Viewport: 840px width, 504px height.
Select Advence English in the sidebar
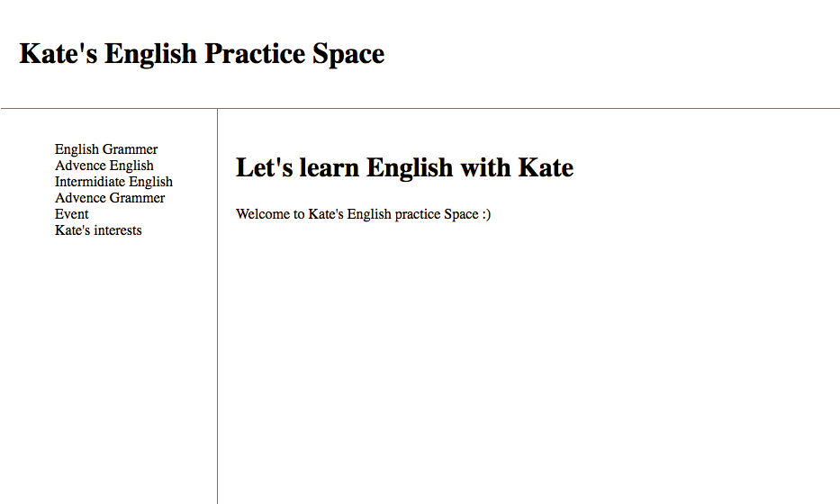(x=104, y=166)
